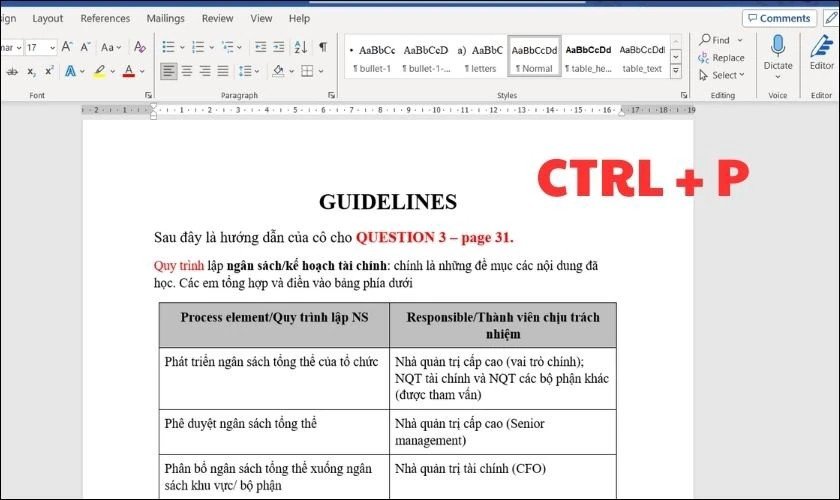
Task: Open the Help tab
Action: coord(299,18)
